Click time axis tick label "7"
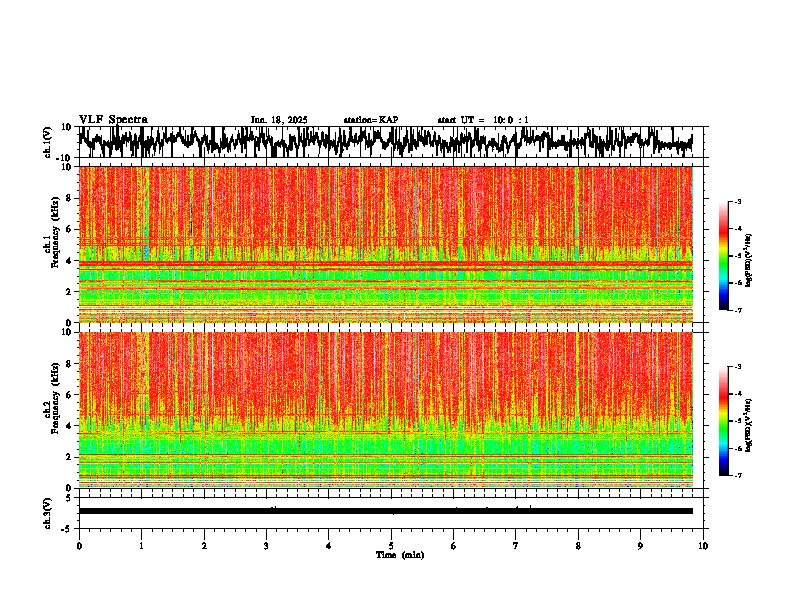Screen dimensions: 792x612 tap(516, 546)
